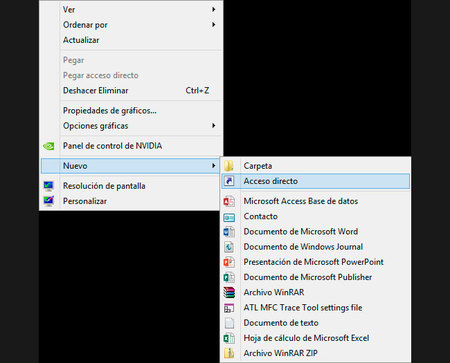The image size is (450, 363).
Task: Expand the Ver submenu arrow
Action: pos(213,9)
